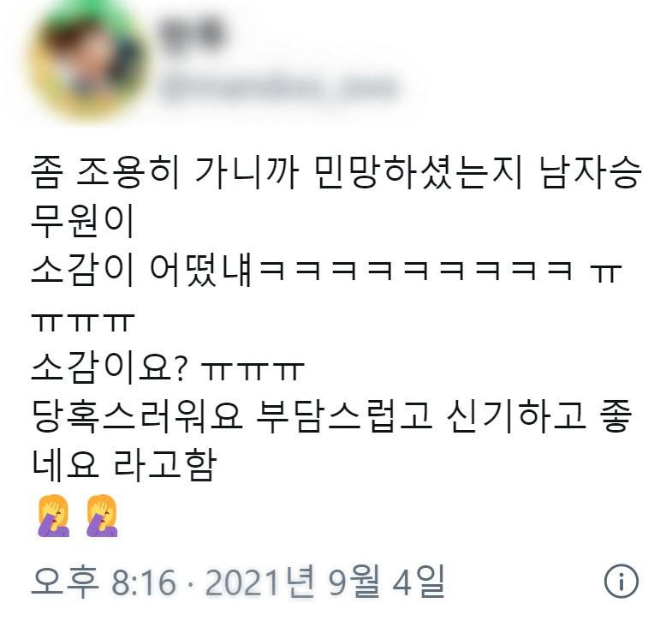The height and width of the screenshot is (621, 672).
Task: Click the word 당혹스러워요
Action: (138, 416)
